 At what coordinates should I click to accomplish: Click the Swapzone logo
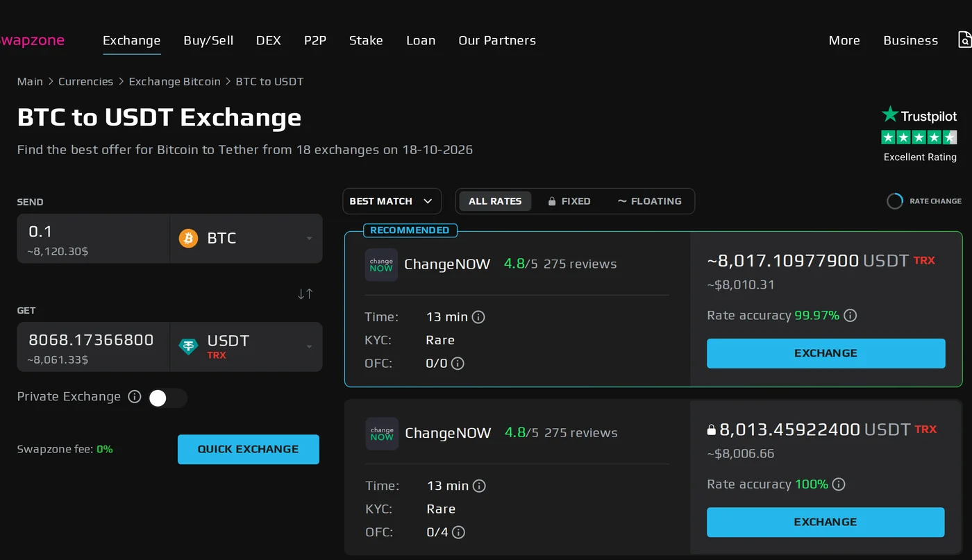pos(32,40)
